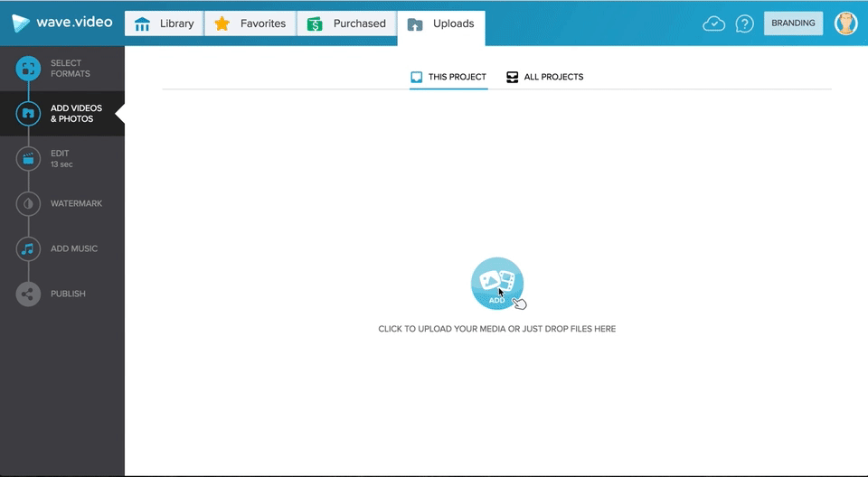Click the round ADD media upload button
The height and width of the screenshot is (477, 868).
[x=497, y=284]
